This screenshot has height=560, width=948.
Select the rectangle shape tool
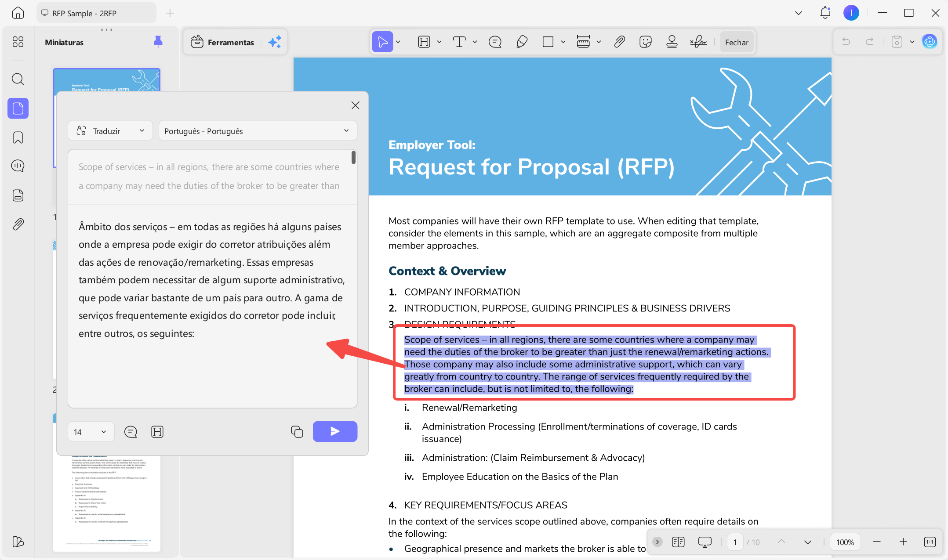point(548,42)
